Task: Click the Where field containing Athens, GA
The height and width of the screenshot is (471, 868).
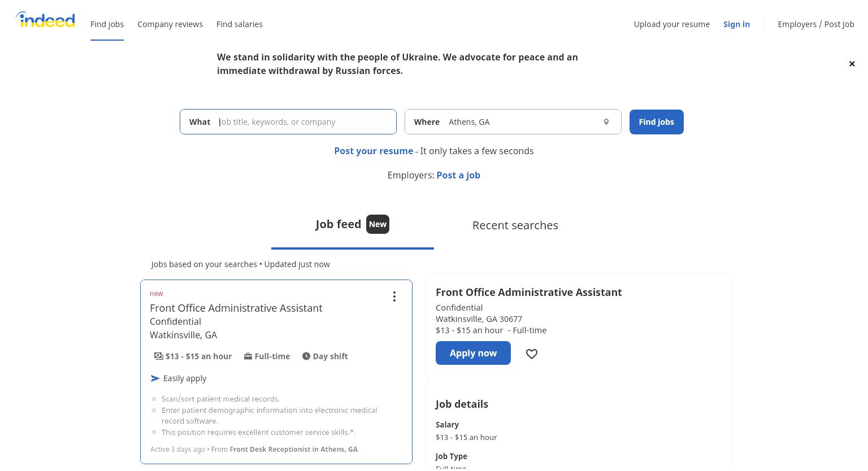Action: (513, 122)
